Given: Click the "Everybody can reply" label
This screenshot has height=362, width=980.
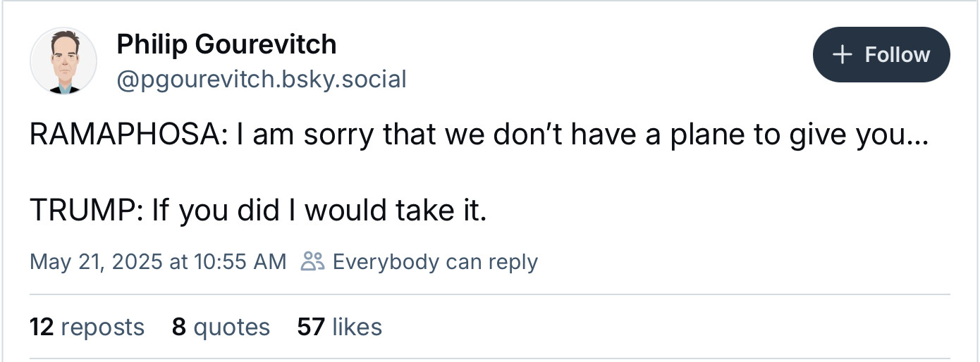Looking at the screenshot, I should (435, 262).
